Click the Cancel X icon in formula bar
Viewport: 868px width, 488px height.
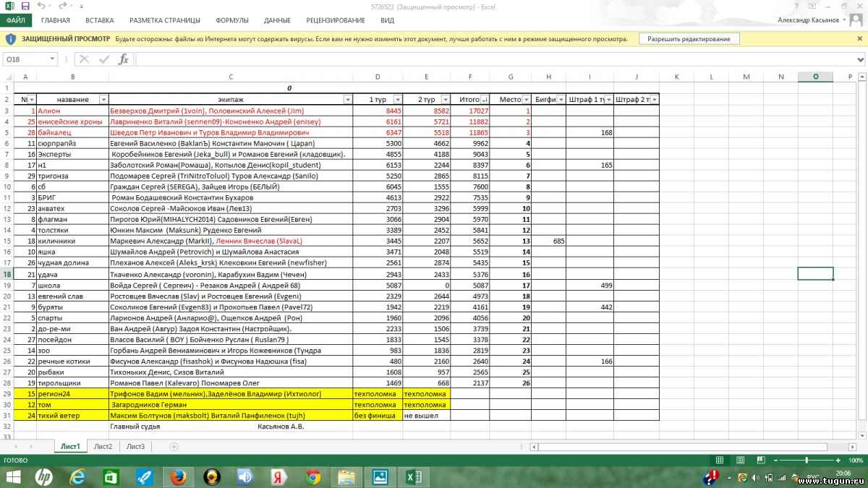click(85, 59)
